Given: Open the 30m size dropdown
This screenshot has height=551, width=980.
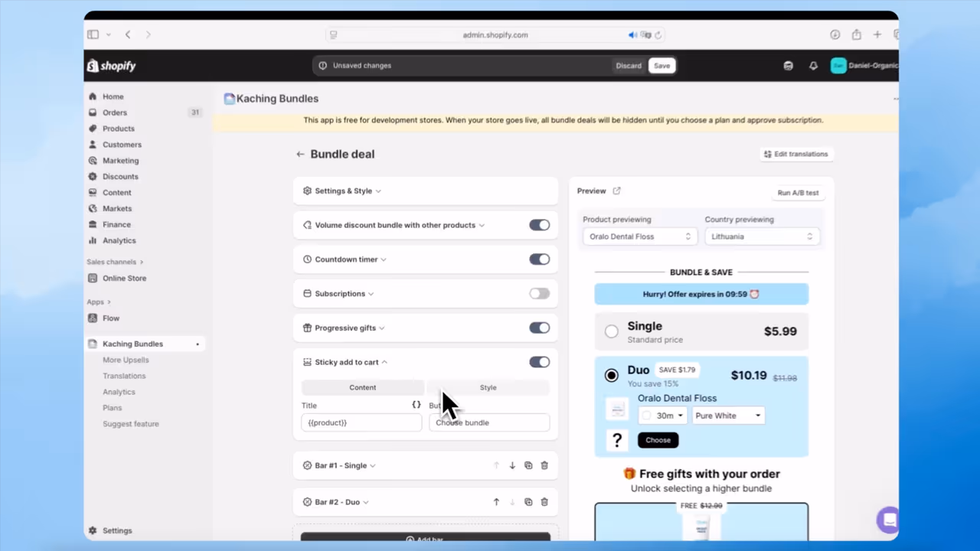Looking at the screenshot, I should 662,416.
